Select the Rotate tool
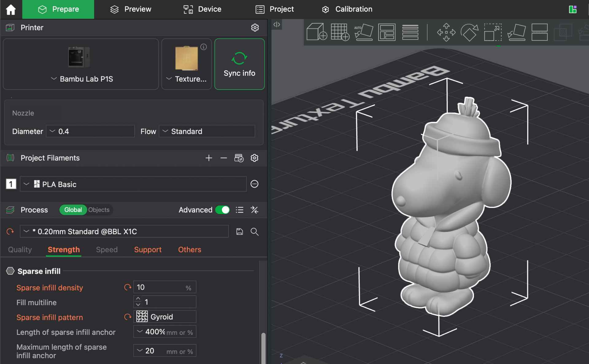The image size is (589, 364). point(469,32)
